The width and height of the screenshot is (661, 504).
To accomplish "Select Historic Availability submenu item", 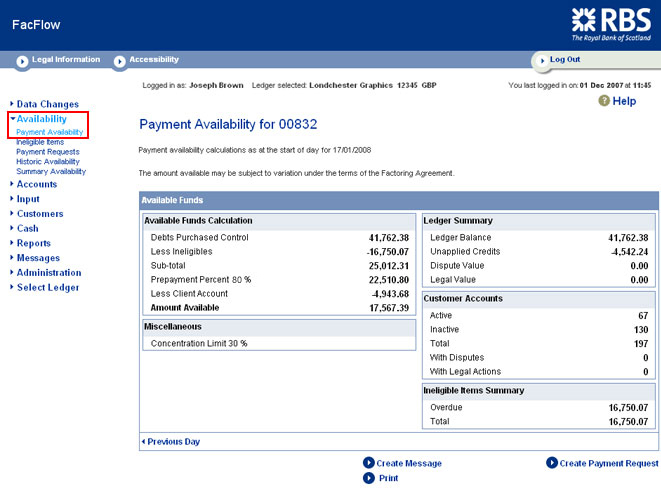I will pyautogui.click(x=48, y=162).
